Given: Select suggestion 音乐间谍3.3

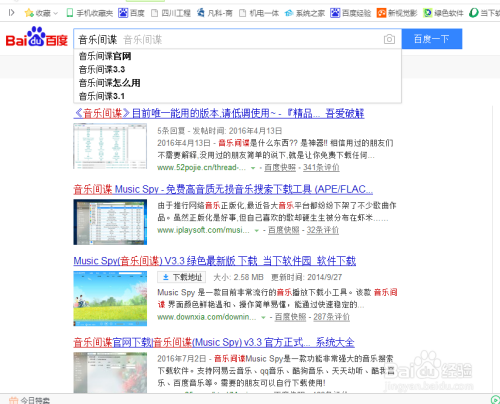Looking at the screenshot, I should 102,69.
